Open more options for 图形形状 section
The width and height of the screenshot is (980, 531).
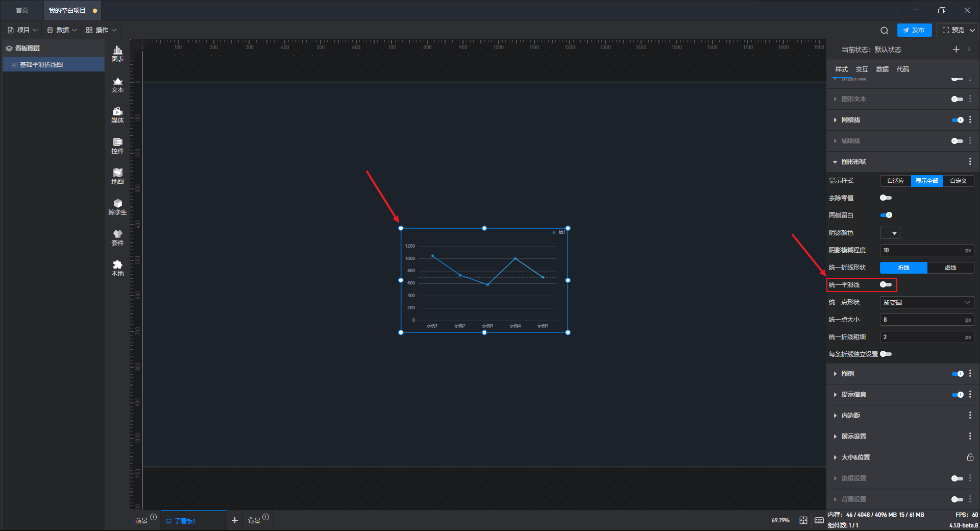(970, 161)
